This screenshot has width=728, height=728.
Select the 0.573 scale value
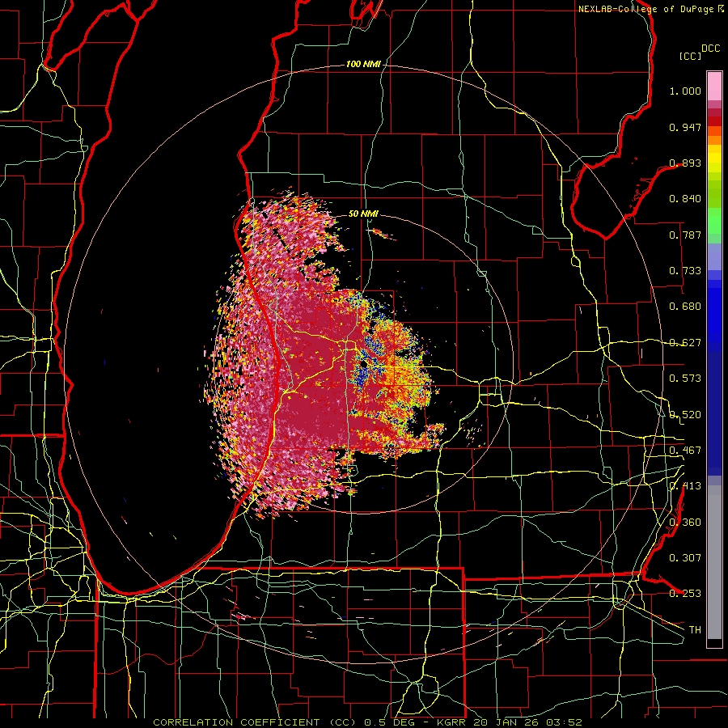[x=685, y=379]
